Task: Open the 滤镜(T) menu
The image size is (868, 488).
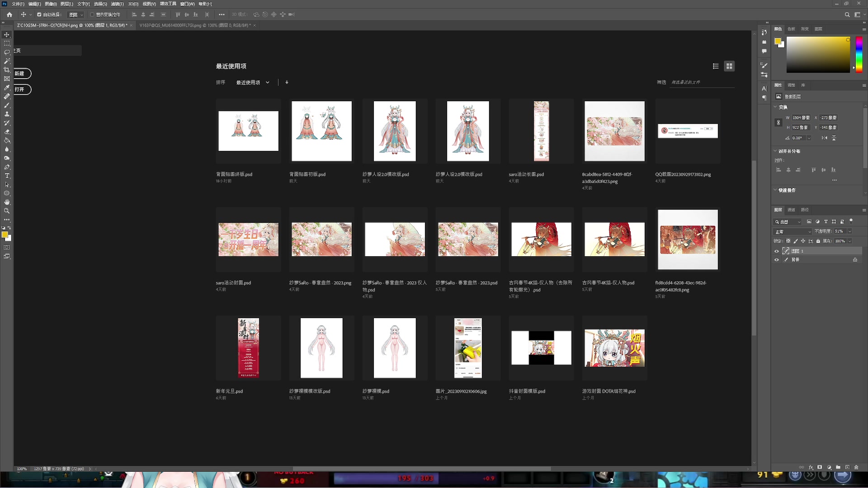Action: point(118,4)
